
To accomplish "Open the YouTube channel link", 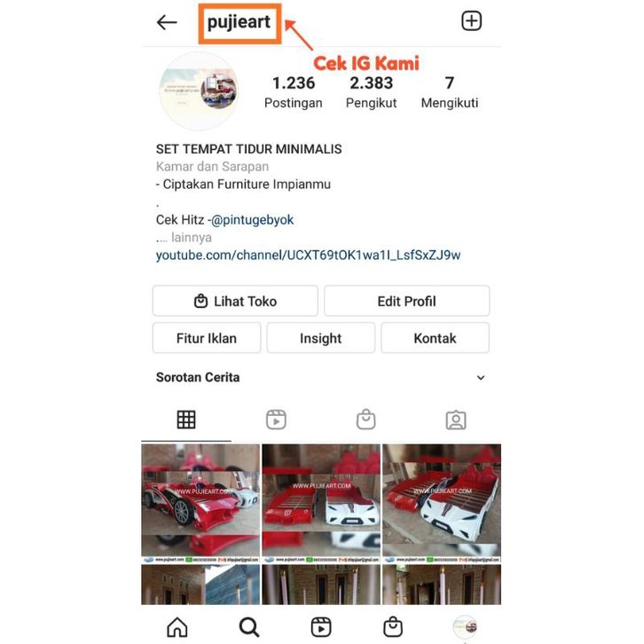I will pos(308,255).
